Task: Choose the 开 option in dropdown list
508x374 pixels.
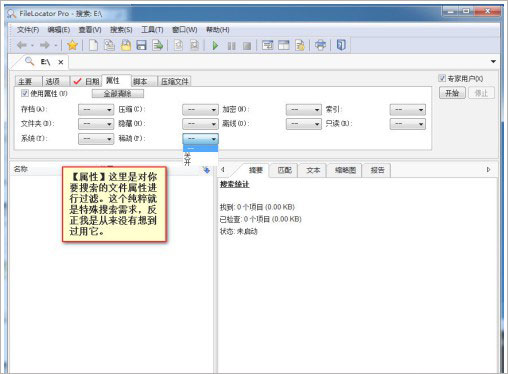Action: (200, 162)
